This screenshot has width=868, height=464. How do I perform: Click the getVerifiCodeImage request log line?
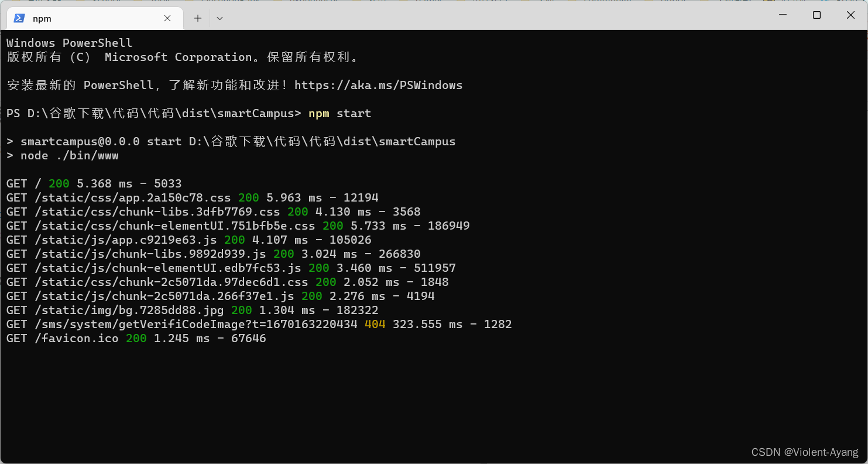point(259,324)
